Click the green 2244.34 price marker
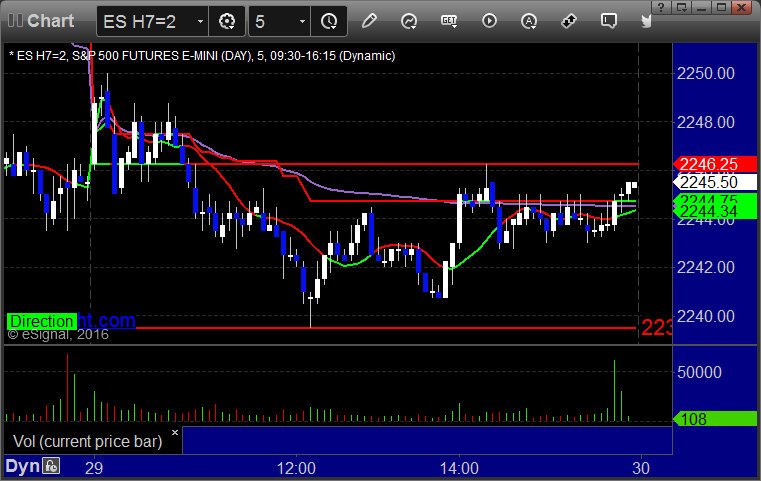The image size is (761, 481). 714,212
